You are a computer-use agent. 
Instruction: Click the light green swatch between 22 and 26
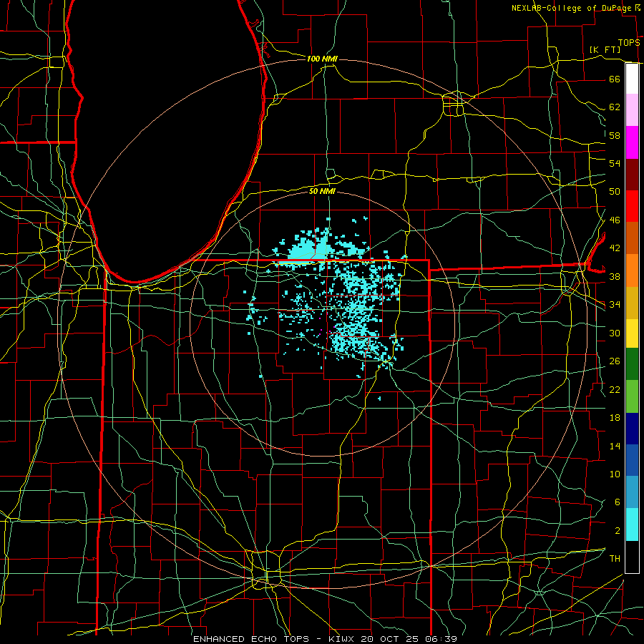[632, 396]
